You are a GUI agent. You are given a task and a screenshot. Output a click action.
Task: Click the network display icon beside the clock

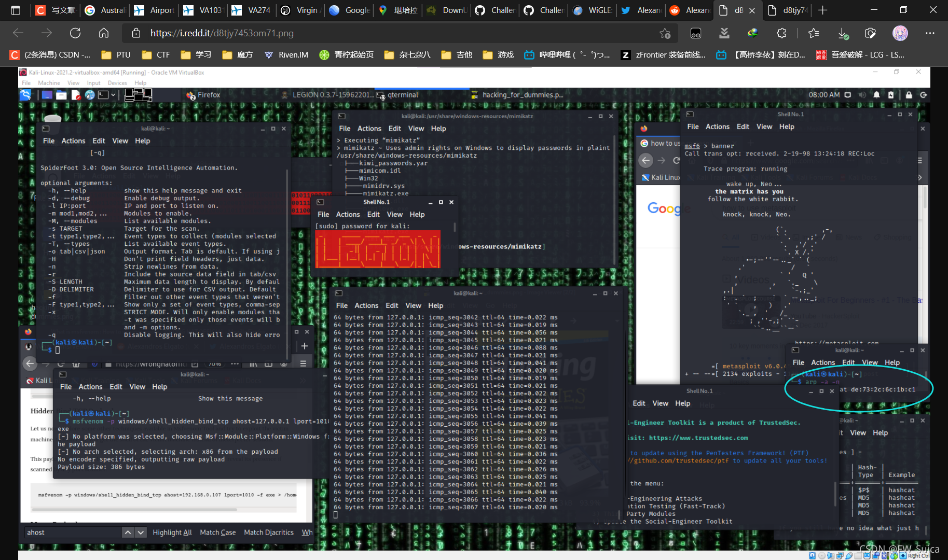pyautogui.click(x=848, y=95)
